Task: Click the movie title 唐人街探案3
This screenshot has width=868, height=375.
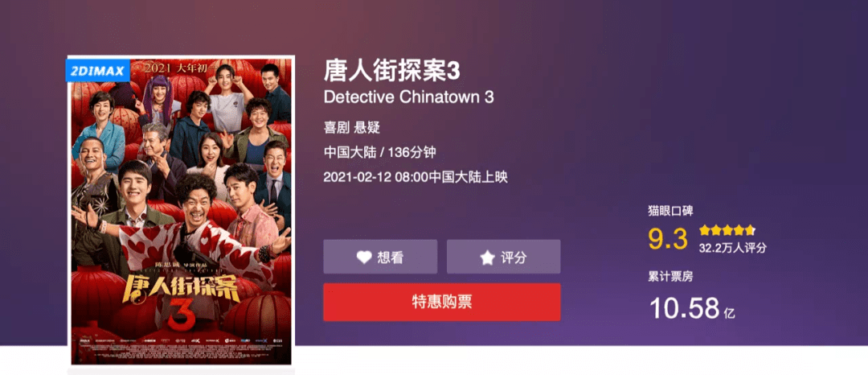Action: point(392,71)
